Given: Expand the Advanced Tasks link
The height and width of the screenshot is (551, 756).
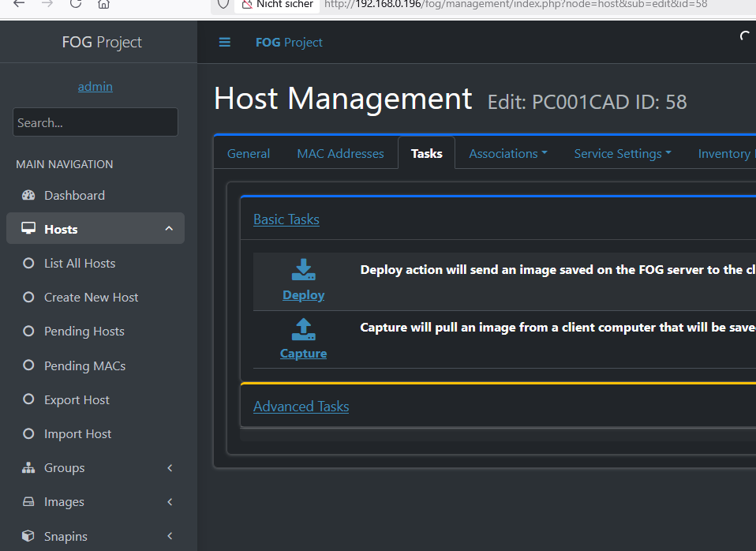Looking at the screenshot, I should pyautogui.click(x=301, y=407).
